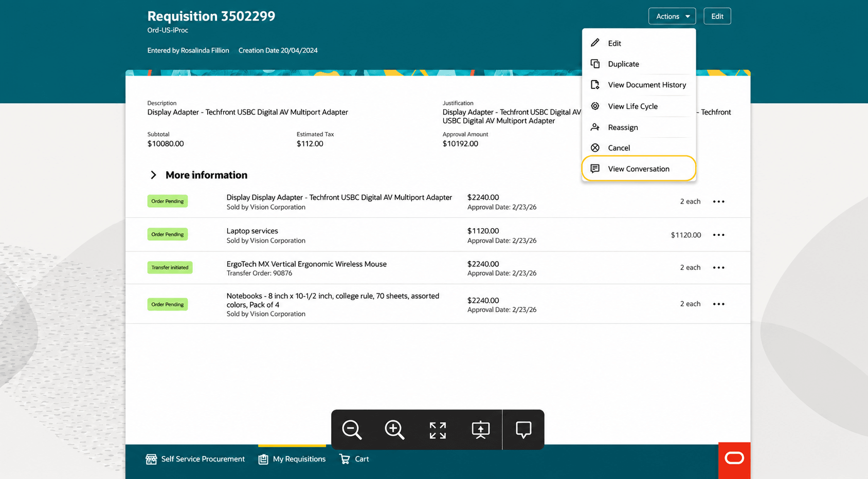
Task: Select View Document History menu item
Action: (639, 85)
